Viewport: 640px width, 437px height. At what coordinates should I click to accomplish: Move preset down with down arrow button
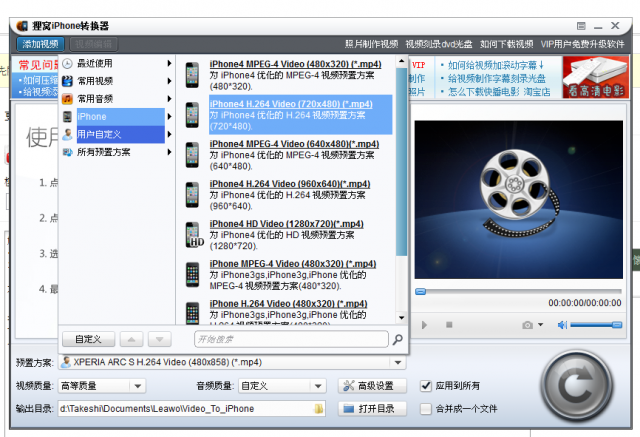pyautogui.click(x=160, y=339)
